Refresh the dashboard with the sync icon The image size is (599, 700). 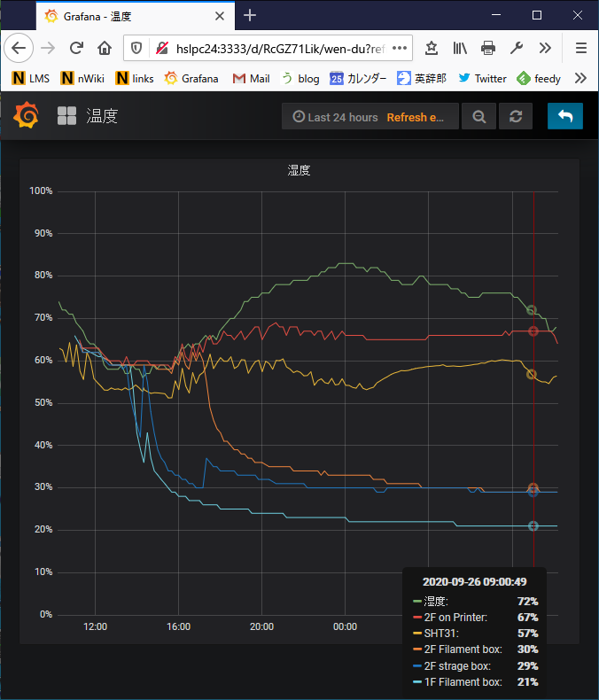[x=516, y=117]
